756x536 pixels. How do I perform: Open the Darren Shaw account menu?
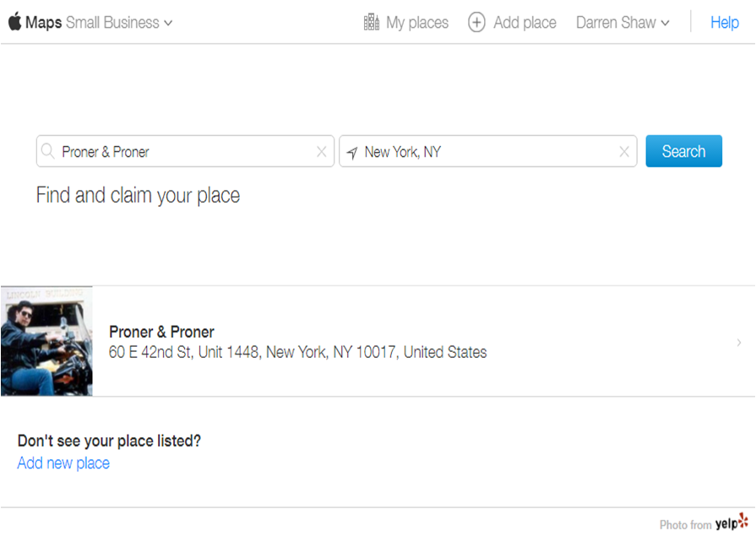click(623, 23)
